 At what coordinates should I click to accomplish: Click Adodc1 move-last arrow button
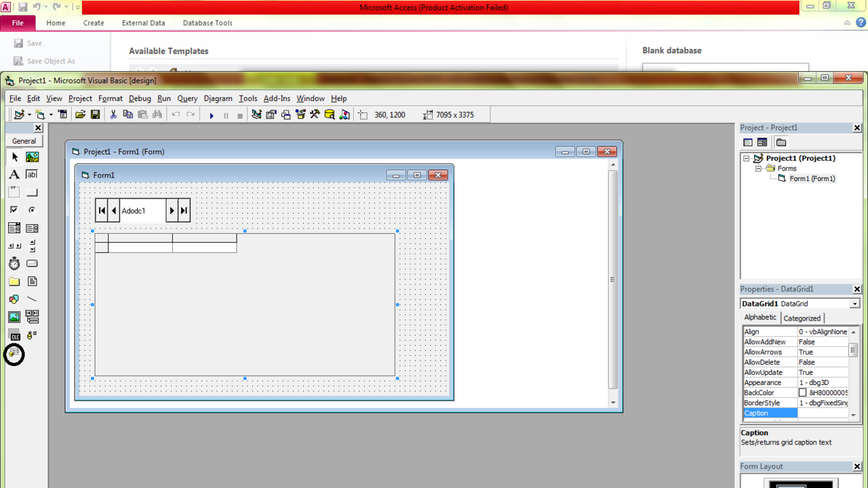(x=184, y=211)
